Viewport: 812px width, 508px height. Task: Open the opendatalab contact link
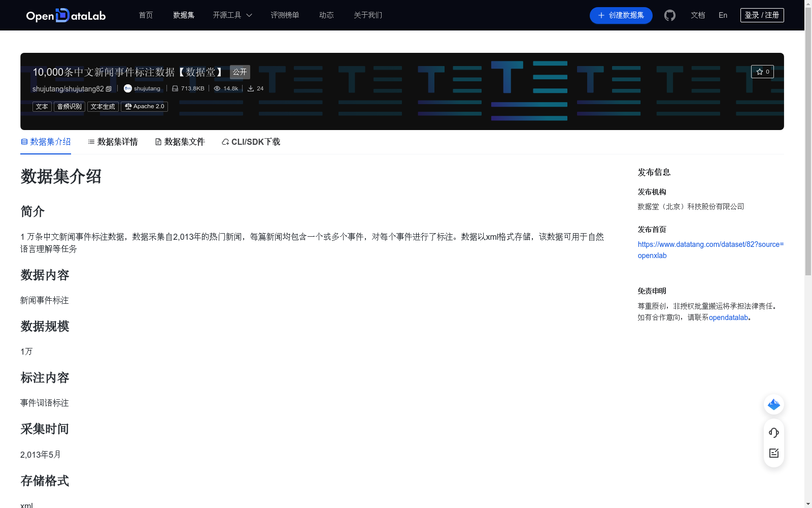click(728, 317)
